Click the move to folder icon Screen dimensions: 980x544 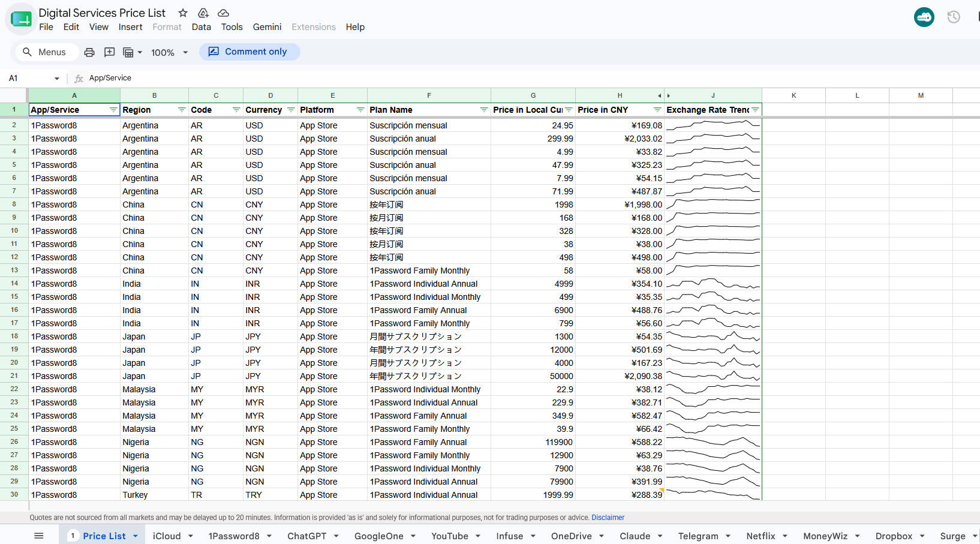coord(203,13)
